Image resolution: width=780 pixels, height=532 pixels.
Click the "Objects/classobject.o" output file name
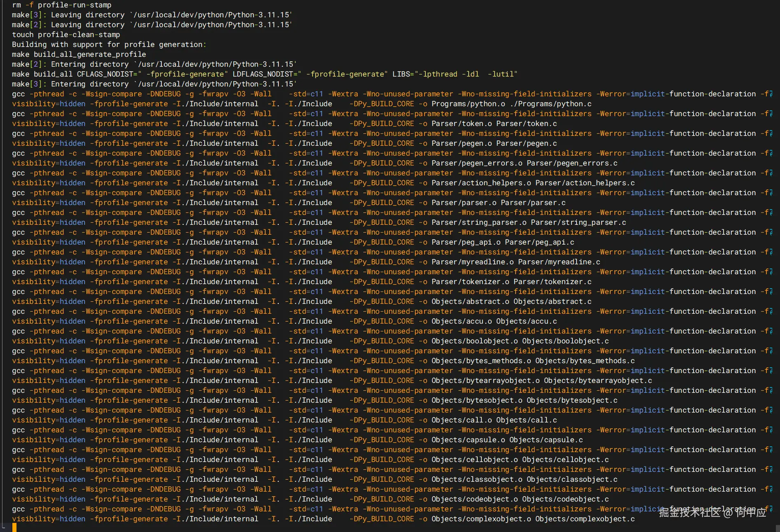477,479
